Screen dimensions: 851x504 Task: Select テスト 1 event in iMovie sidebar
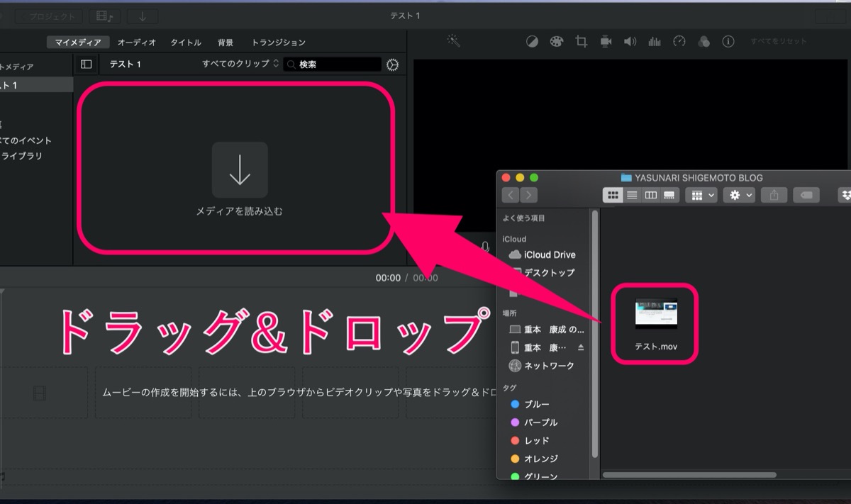click(x=36, y=85)
